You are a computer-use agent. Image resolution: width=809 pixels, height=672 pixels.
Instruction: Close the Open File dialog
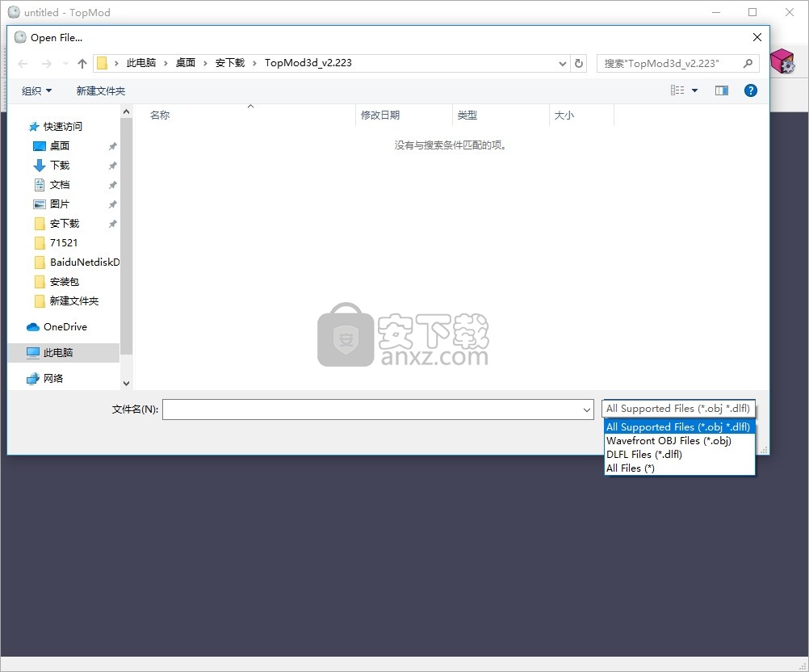point(757,37)
